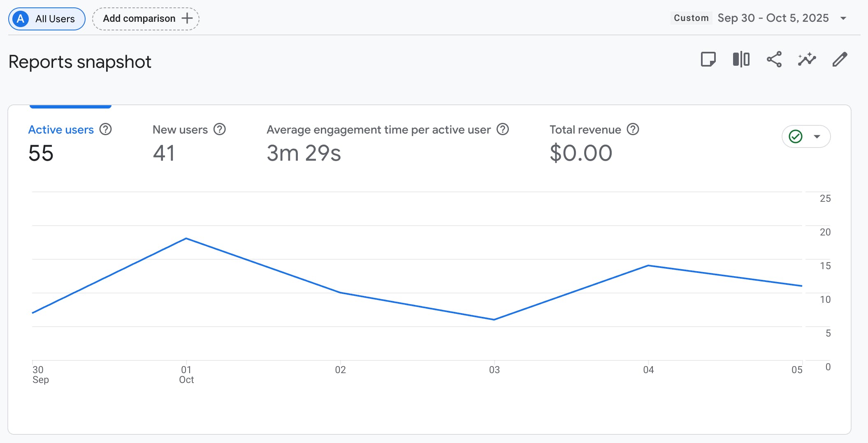
Task: Click the All Users segment chip
Action: (47, 19)
